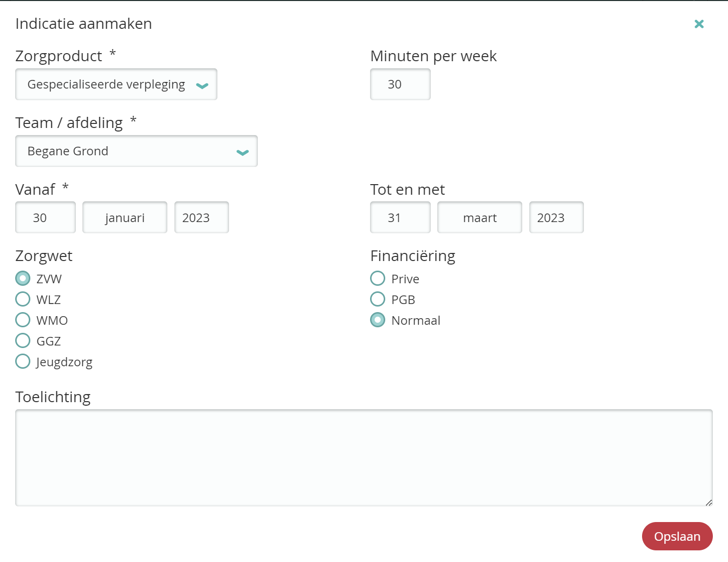Select WLZ as Zorgwet

[x=23, y=299]
